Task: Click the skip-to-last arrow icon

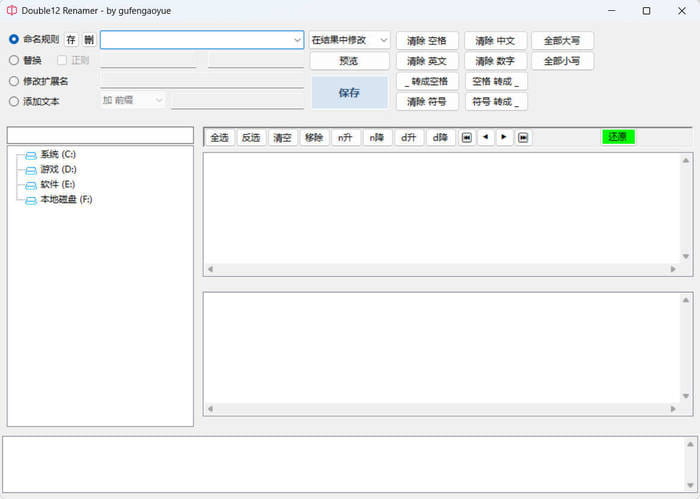Action: (523, 137)
